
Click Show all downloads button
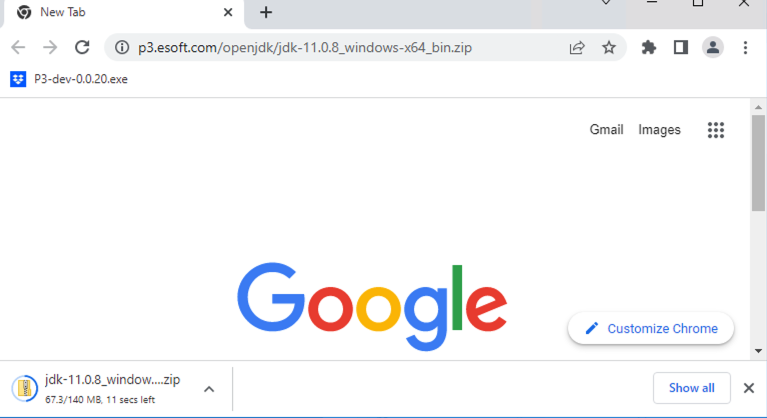coord(692,388)
